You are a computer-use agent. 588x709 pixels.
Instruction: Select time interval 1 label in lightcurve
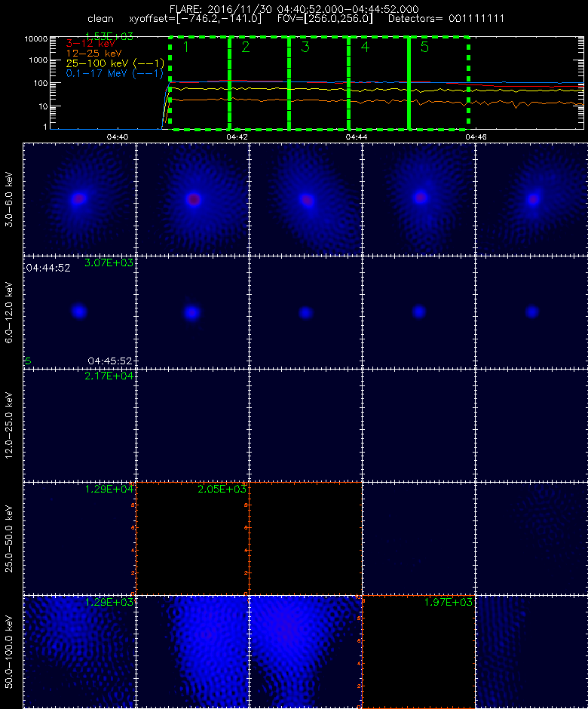pyautogui.click(x=185, y=47)
